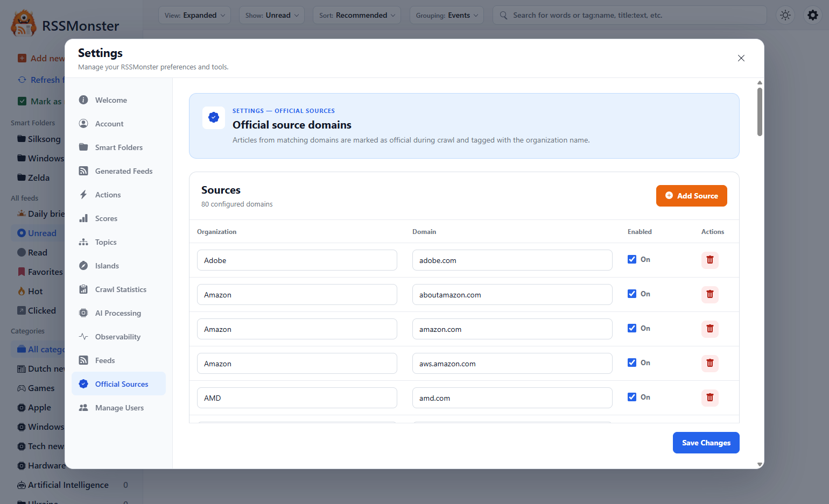
Task: Focus the article search box
Action: tap(630, 15)
